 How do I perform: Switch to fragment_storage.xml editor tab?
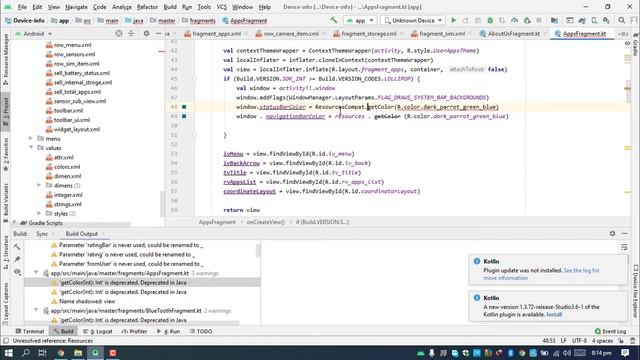pos(369,34)
